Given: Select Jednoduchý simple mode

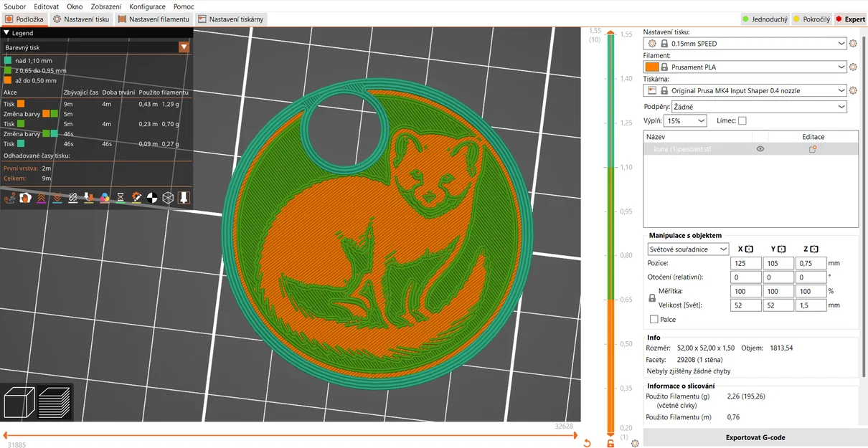Looking at the screenshot, I should click(764, 19).
